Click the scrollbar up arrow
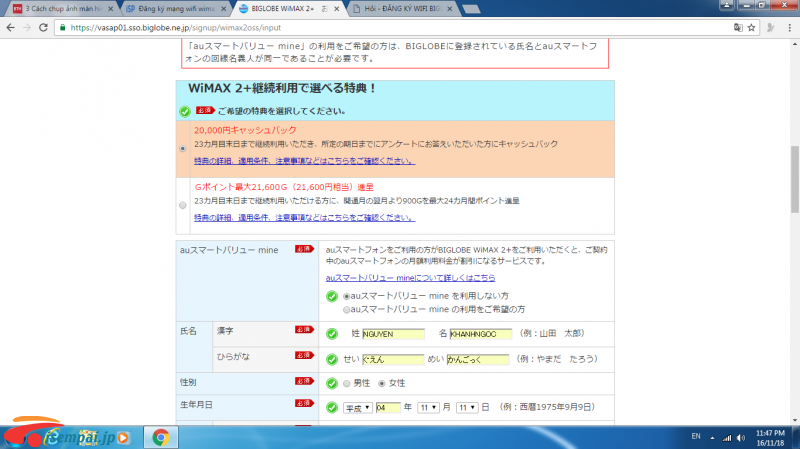Screen dimensions: 800x449 click(794, 44)
